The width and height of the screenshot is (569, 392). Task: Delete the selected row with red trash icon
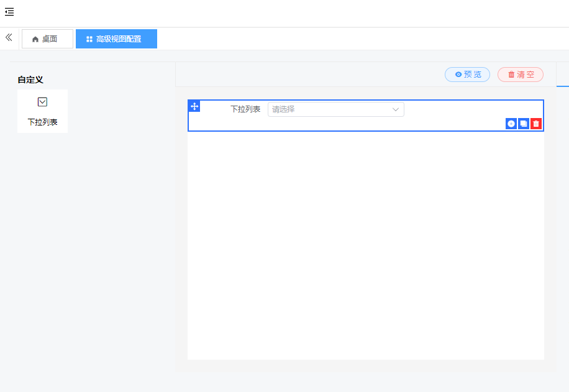click(536, 124)
